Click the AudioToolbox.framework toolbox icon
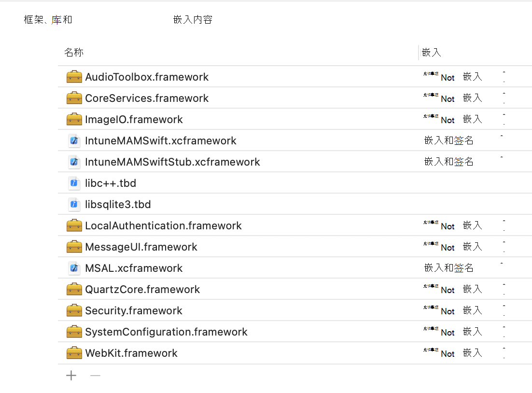532x393 pixels. (74, 76)
